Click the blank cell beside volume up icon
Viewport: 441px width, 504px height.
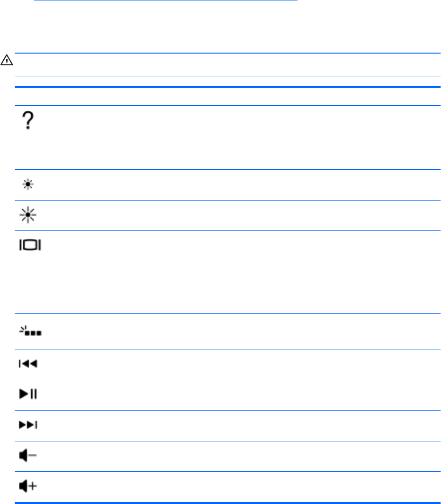237,486
